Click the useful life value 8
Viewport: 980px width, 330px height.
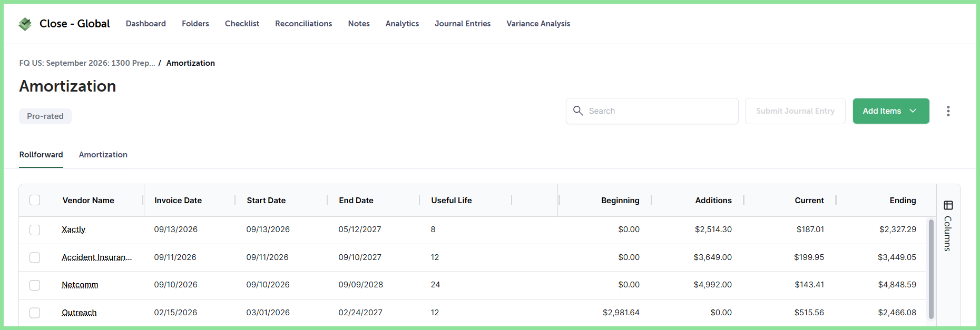(x=433, y=229)
